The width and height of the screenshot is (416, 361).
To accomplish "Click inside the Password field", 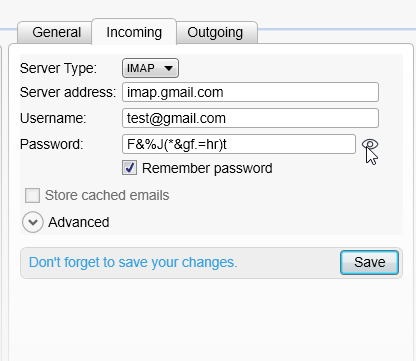I will 239,144.
